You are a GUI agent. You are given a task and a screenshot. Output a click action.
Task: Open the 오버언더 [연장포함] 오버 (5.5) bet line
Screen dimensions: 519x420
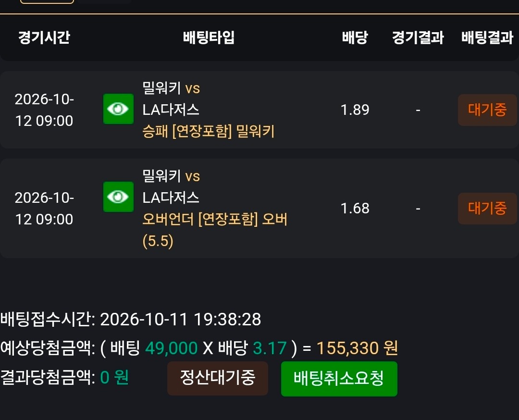pos(215,230)
